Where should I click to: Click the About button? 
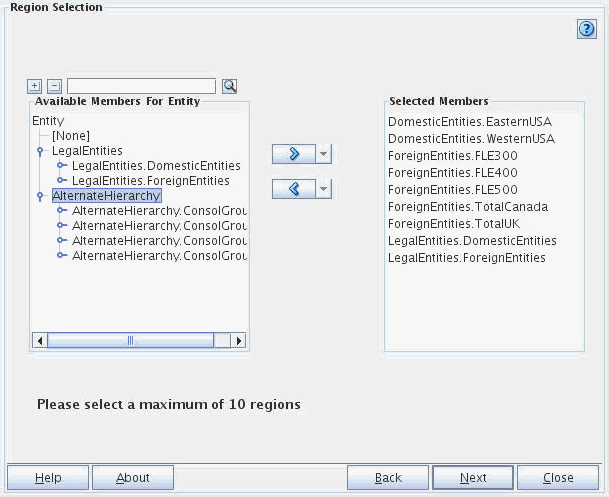point(133,478)
